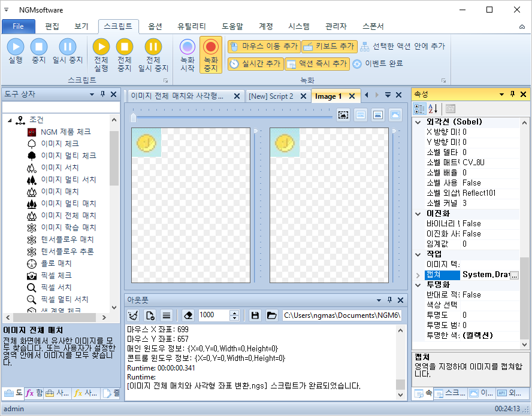
Task: Close the Image 1 document tab
Action: 352,96
